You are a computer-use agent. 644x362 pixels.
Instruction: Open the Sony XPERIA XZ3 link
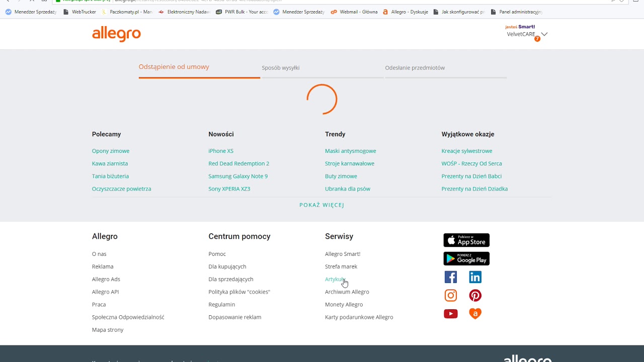pyautogui.click(x=229, y=189)
